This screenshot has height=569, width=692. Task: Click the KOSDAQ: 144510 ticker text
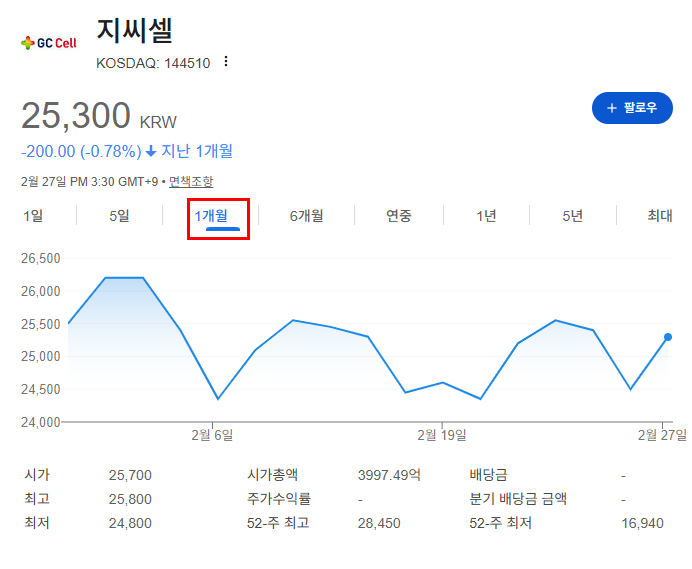click(153, 63)
